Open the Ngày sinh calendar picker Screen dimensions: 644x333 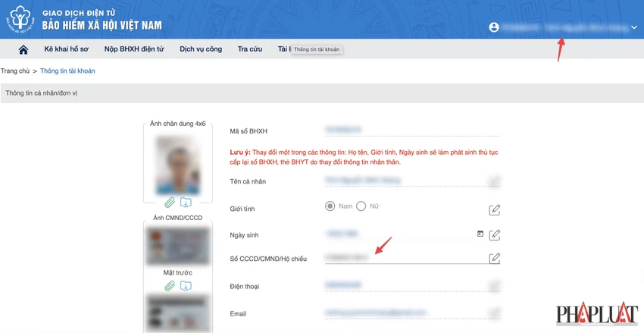coord(480,234)
